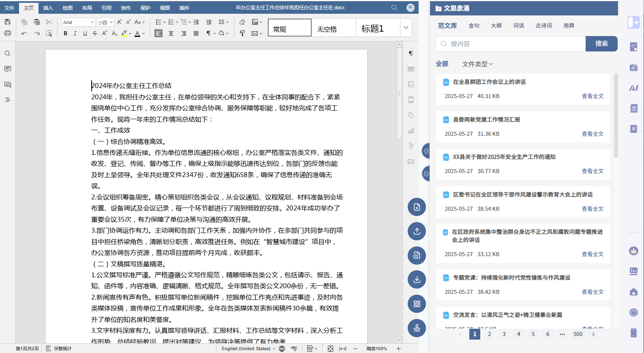
Task: Open image settings in right sidebar
Action: tap(411, 84)
